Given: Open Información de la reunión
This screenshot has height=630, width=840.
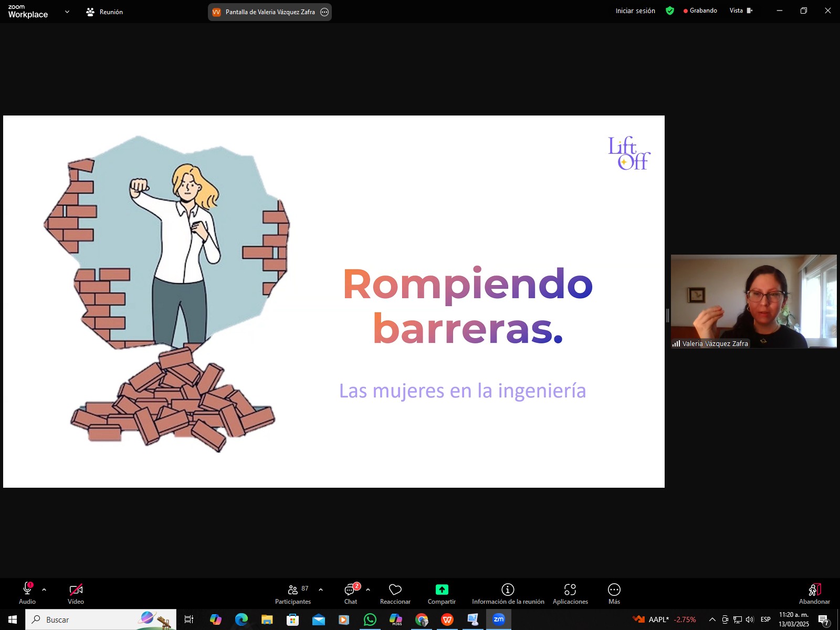Looking at the screenshot, I should pos(508,590).
